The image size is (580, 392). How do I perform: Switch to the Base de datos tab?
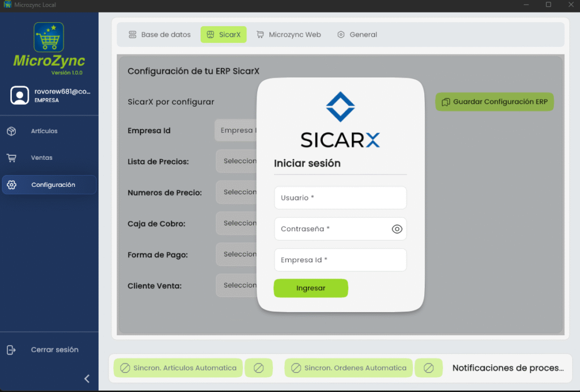[x=159, y=35]
